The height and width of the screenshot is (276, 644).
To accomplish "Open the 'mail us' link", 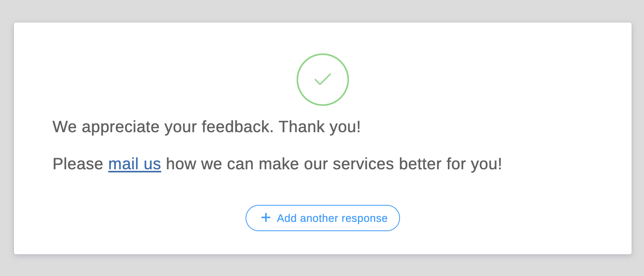I will [134, 164].
